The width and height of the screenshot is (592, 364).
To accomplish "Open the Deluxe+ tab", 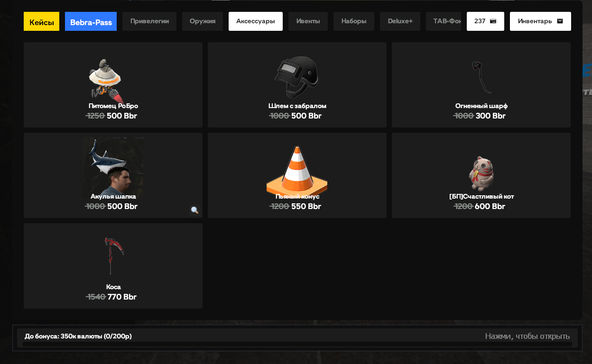I will [x=400, y=21].
